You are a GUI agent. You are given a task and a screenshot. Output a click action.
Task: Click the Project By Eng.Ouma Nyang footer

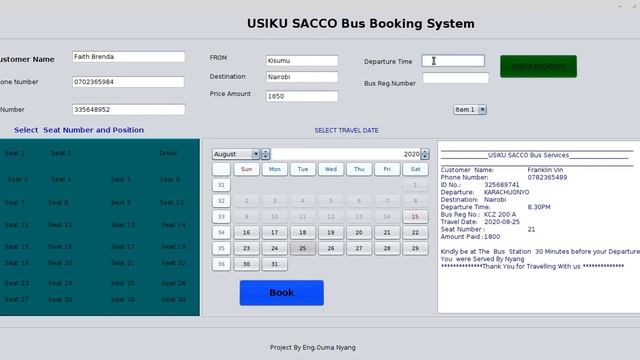click(x=312, y=347)
